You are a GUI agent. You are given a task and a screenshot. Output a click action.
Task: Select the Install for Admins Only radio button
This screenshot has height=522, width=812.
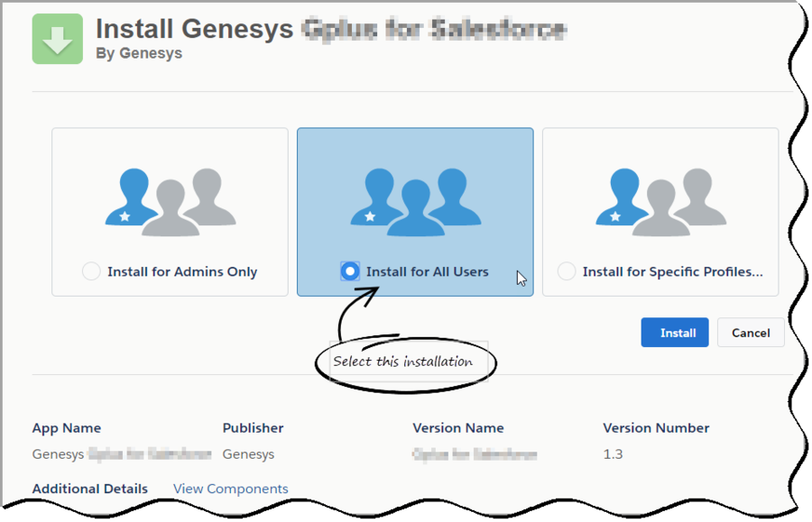[x=91, y=271]
